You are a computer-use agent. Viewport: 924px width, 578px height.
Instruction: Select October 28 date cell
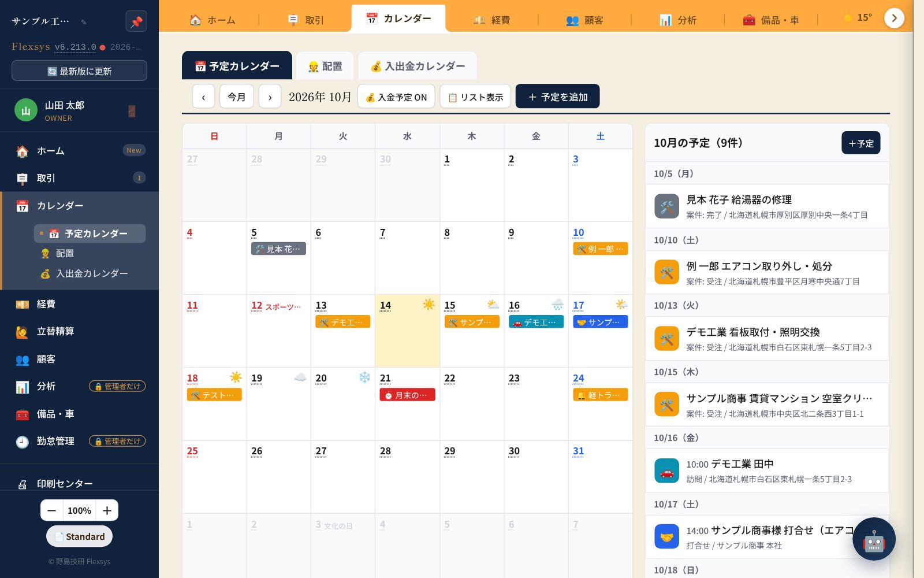tap(407, 476)
